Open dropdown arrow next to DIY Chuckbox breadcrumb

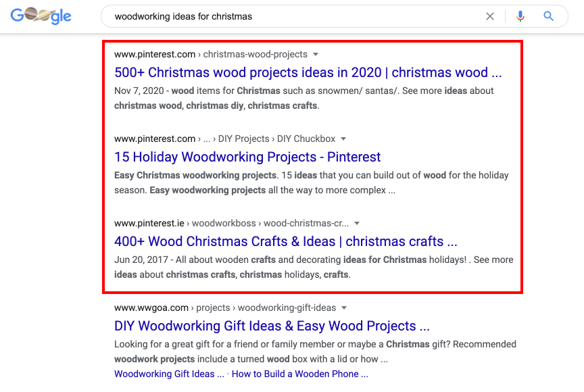(343, 139)
